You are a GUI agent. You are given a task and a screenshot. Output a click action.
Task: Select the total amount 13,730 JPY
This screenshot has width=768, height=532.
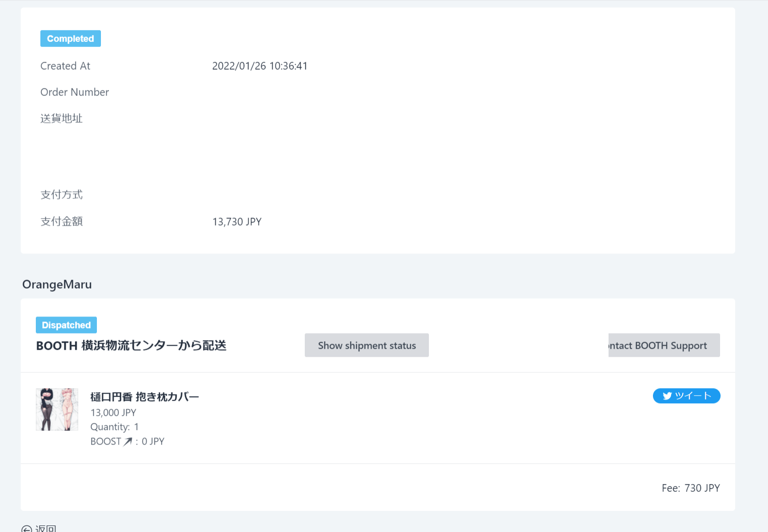237,222
